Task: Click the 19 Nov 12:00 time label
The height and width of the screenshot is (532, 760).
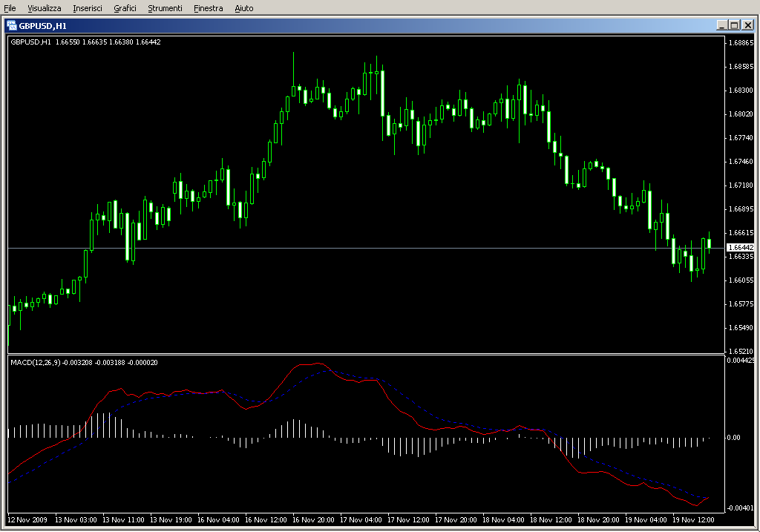Action: [x=693, y=520]
